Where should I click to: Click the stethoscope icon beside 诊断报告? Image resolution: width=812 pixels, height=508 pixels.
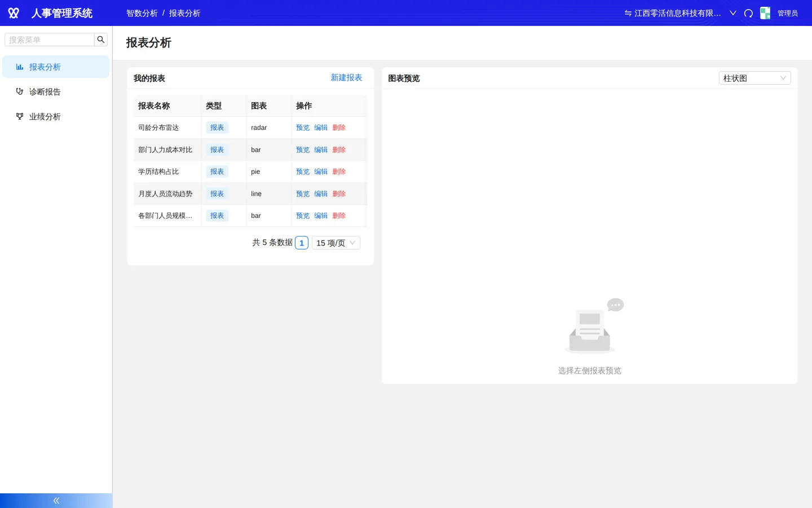pyautogui.click(x=20, y=91)
